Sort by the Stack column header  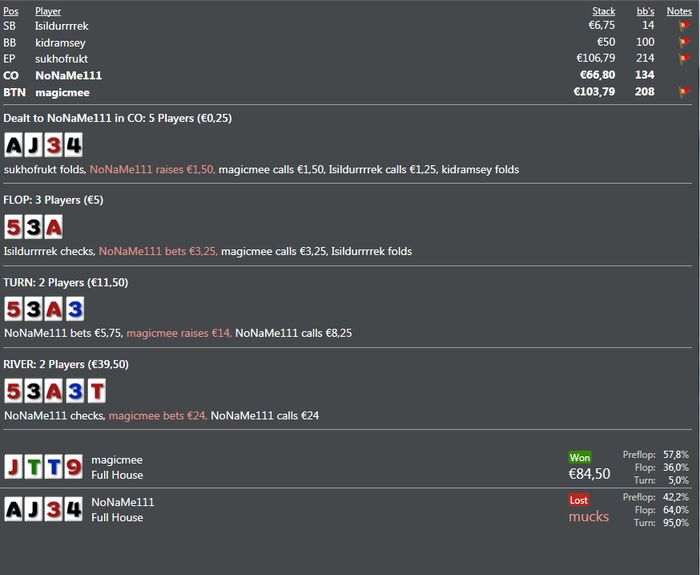click(603, 11)
